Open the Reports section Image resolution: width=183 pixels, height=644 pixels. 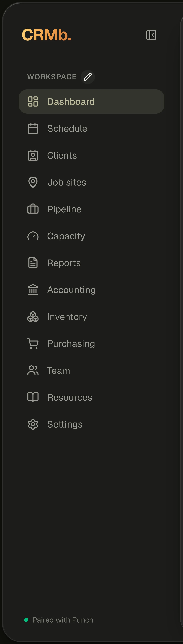91,263
